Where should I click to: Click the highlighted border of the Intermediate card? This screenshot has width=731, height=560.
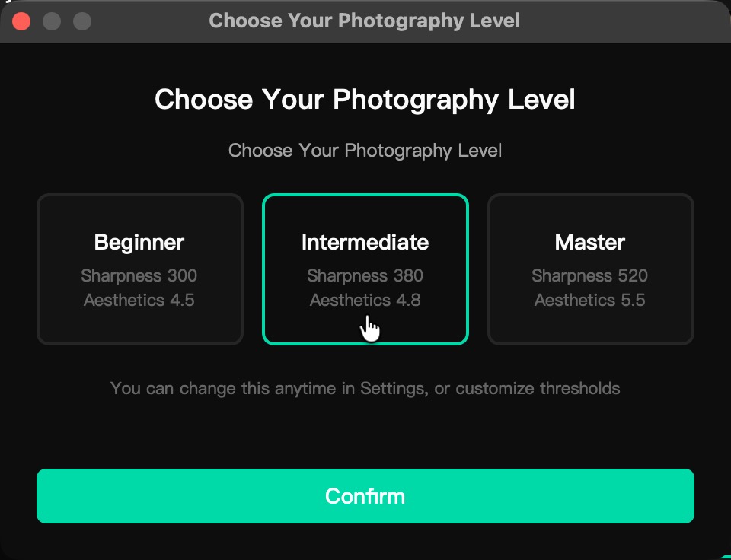tap(365, 196)
